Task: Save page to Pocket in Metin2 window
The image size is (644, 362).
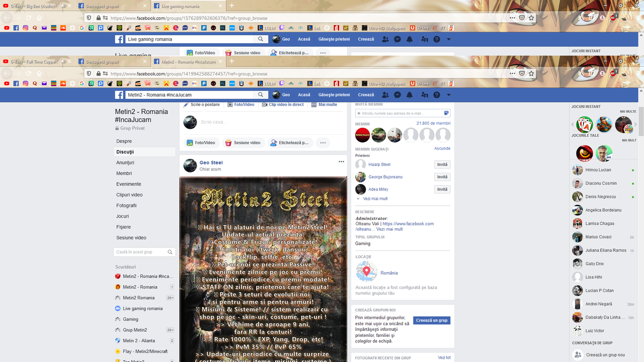Action: 522,73
